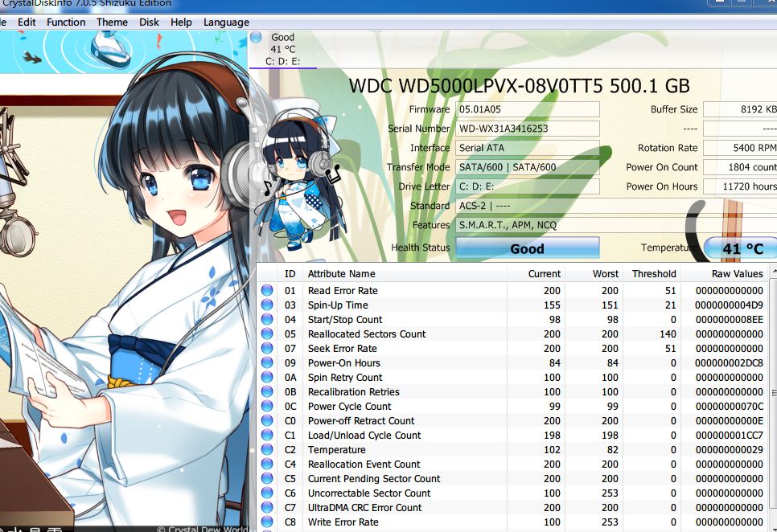777x532 pixels.
Task: Click the Power On Hours field 11720 hours
Action: pos(740,186)
